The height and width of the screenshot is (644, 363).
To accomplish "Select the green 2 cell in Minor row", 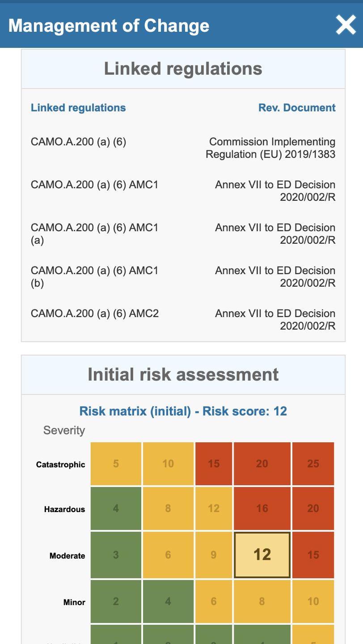I will 116,602.
